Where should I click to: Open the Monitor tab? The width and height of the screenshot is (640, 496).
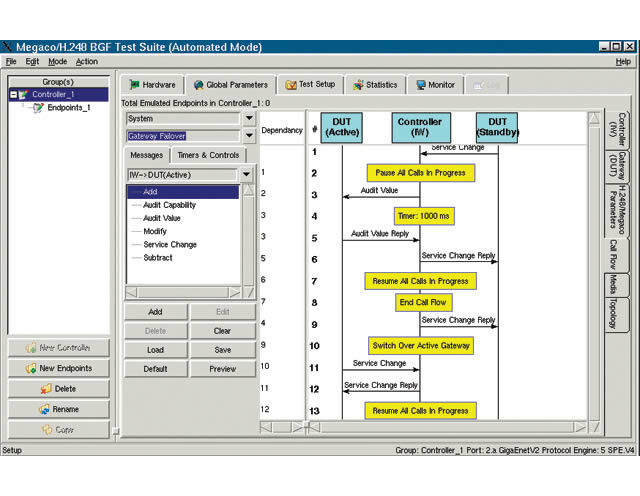[435, 85]
